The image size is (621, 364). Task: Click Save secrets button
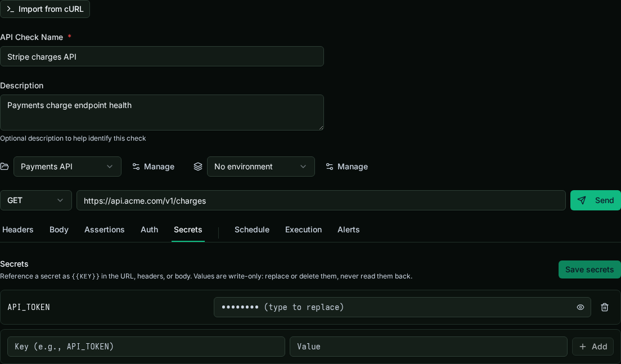(589, 269)
